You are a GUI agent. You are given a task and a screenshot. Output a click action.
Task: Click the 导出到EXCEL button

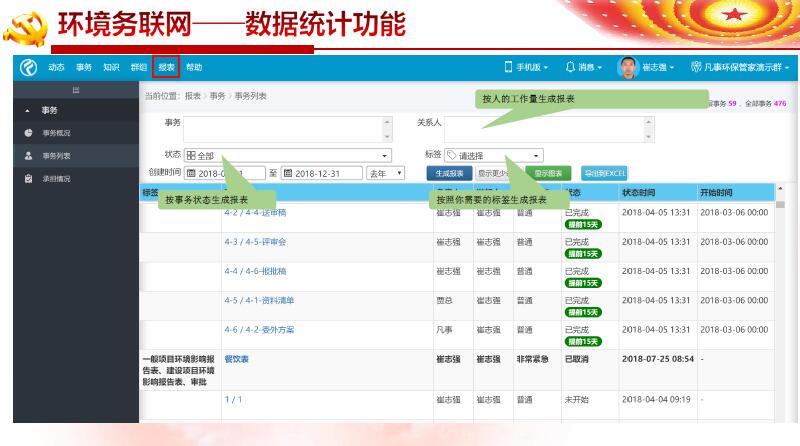[604, 173]
